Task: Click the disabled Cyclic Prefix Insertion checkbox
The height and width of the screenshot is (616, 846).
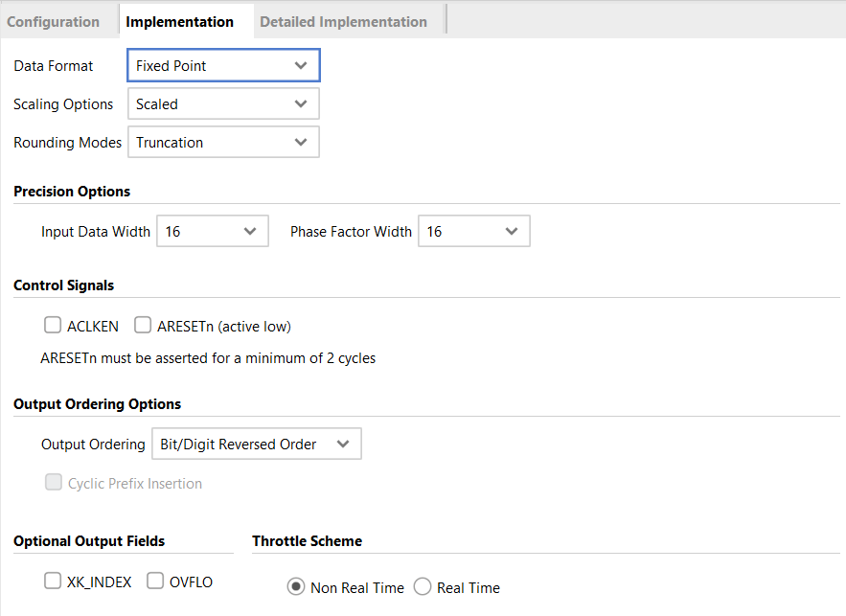Action: (54, 483)
